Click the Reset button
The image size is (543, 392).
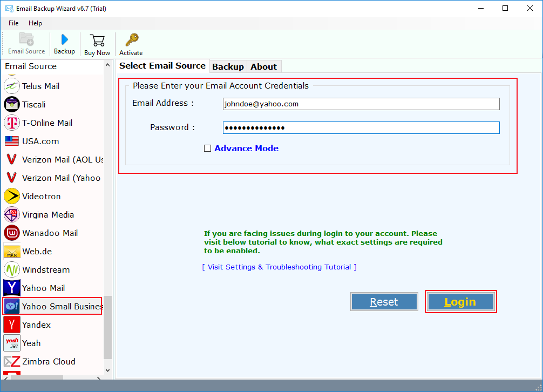pos(384,302)
